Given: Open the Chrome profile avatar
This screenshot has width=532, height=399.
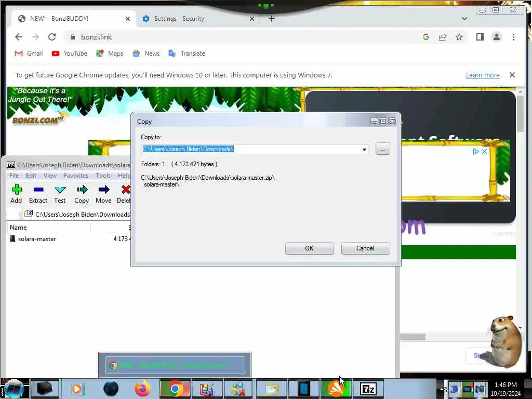Looking at the screenshot, I should click(x=496, y=37).
